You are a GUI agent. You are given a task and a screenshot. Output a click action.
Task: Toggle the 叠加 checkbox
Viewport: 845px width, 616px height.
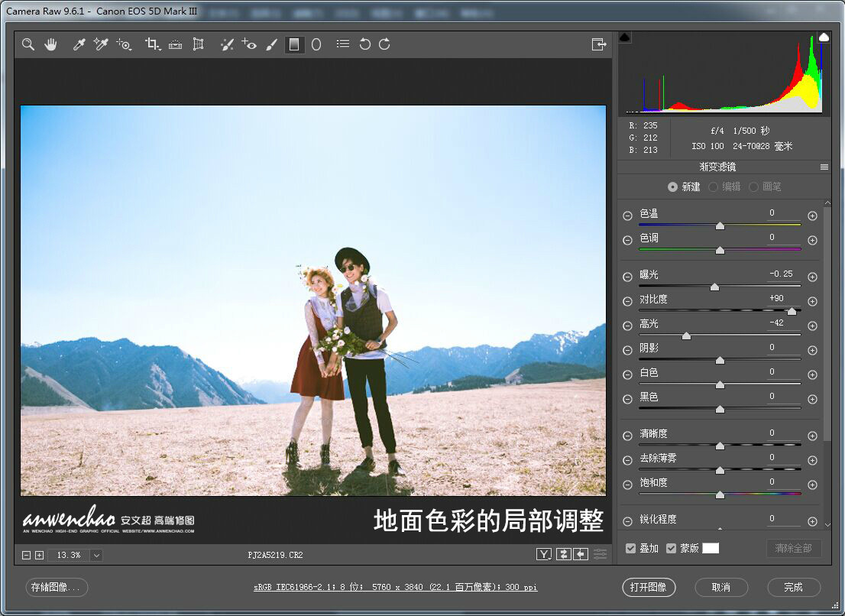point(630,548)
